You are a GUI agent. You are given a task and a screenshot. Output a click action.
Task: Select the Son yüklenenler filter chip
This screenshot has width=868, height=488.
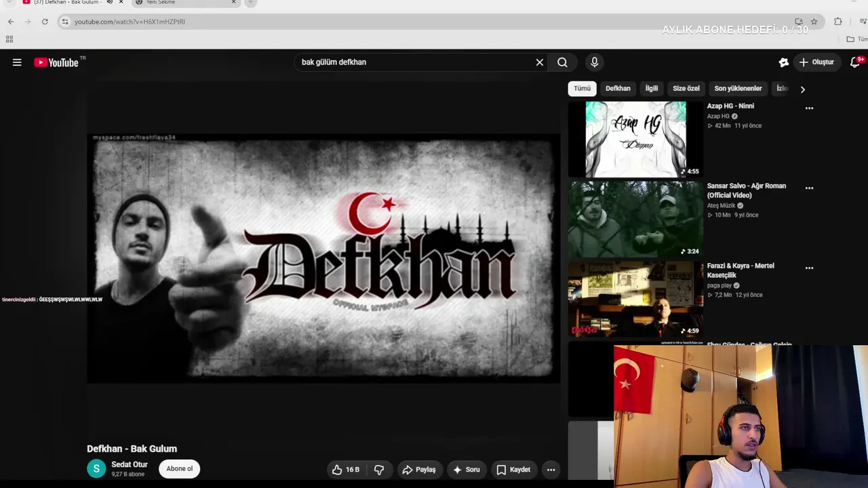[738, 89]
